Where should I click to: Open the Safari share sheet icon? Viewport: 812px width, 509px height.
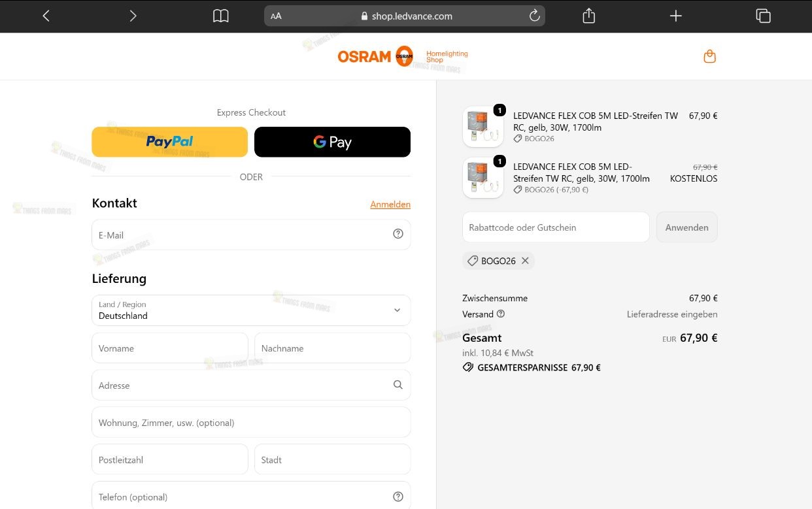(588, 16)
